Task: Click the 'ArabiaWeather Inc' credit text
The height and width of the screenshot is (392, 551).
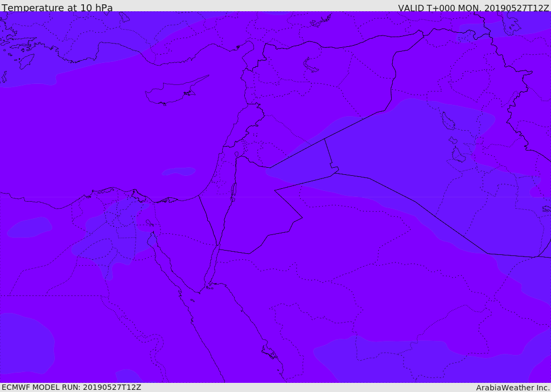Action: (512, 388)
